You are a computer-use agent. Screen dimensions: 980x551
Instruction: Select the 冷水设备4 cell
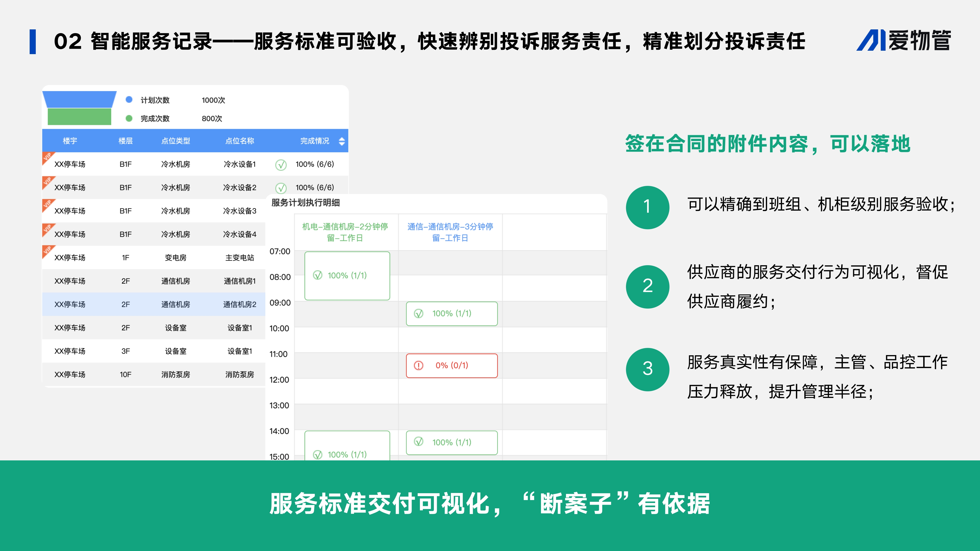click(x=240, y=234)
